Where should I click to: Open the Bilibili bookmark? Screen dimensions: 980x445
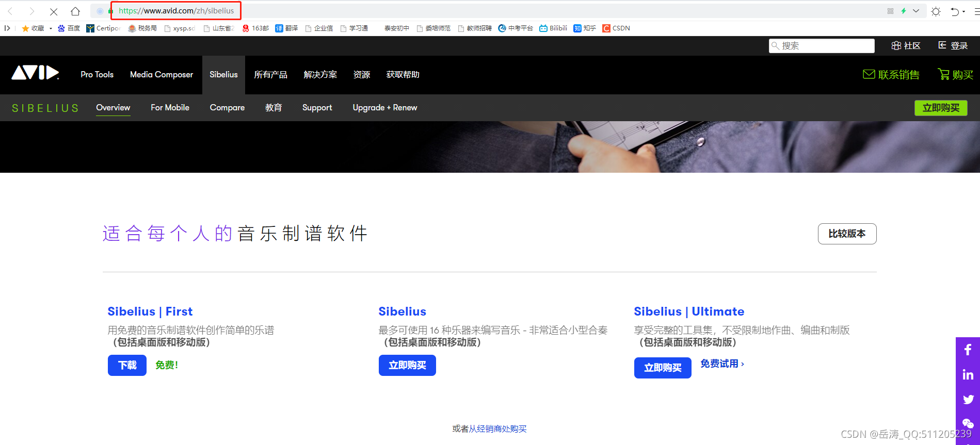pyautogui.click(x=553, y=28)
